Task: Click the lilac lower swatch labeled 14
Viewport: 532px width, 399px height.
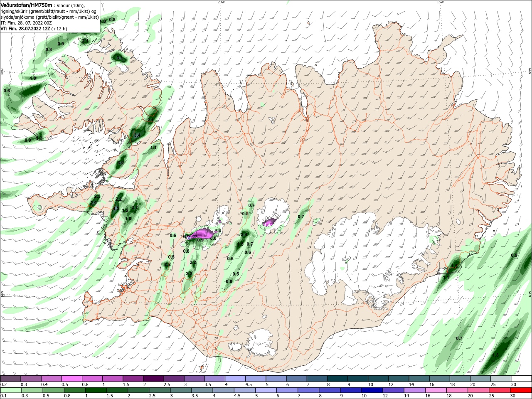Action: point(414,390)
